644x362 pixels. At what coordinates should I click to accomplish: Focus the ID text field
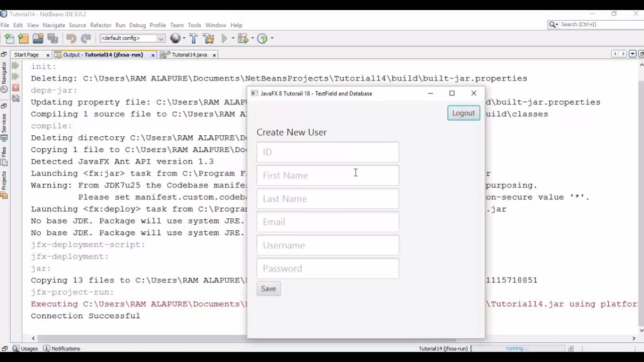coord(328,152)
